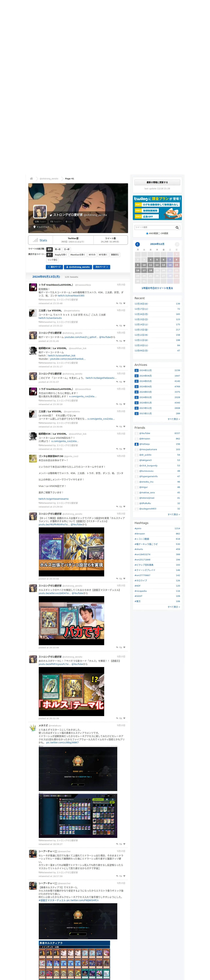Open the Stats tab
Screen dimensions: 210x980
point(40,240)
